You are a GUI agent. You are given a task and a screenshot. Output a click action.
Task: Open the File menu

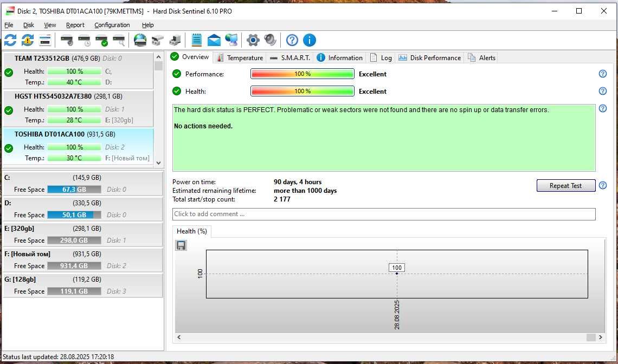pyautogui.click(x=9, y=25)
